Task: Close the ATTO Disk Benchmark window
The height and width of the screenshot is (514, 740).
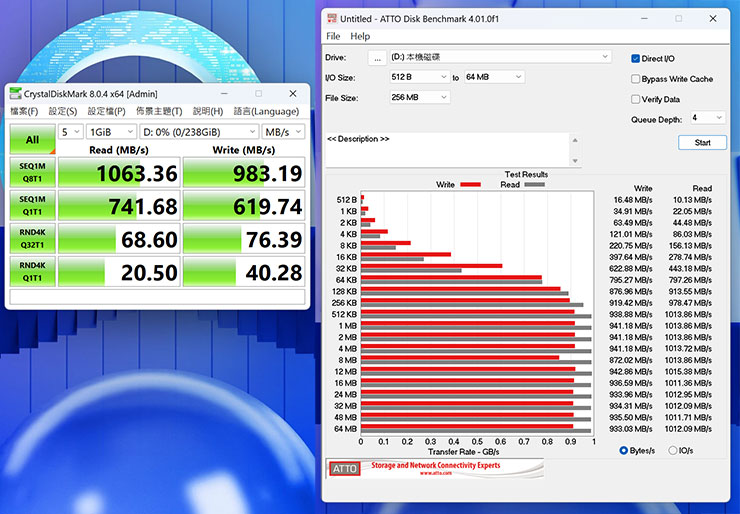Action: [713, 18]
